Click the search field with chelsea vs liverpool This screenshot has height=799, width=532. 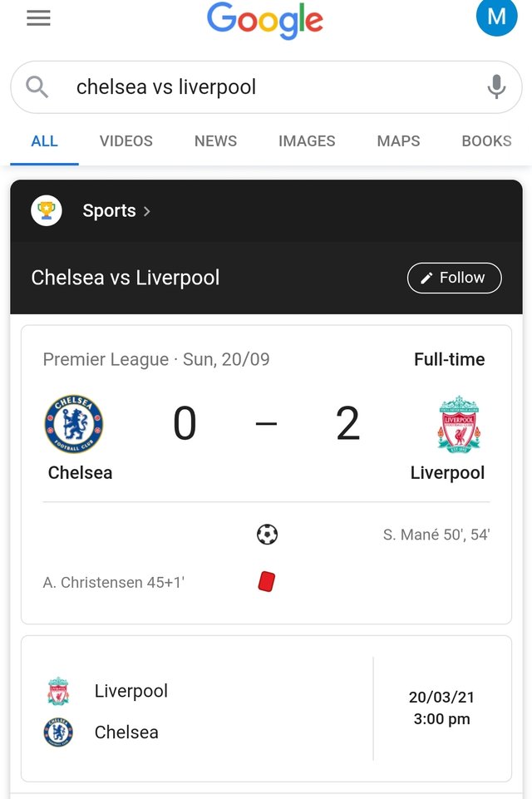click(x=266, y=87)
